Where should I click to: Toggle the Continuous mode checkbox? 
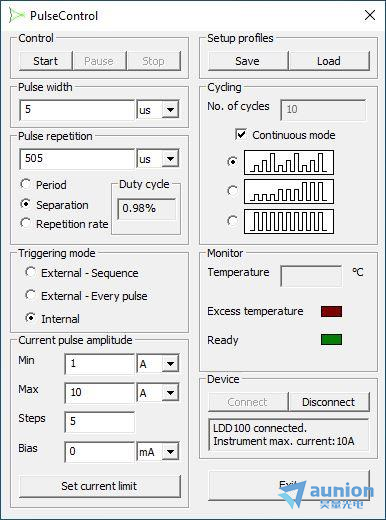(241, 134)
